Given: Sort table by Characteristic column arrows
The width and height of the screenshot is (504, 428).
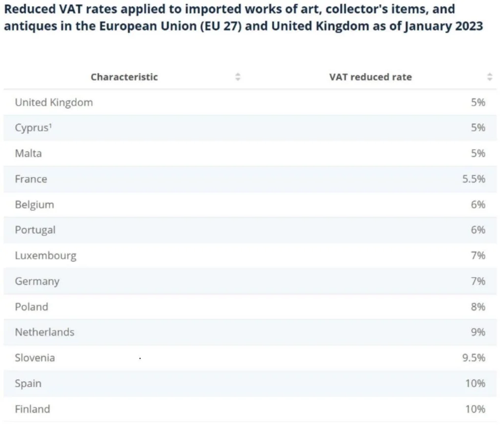Looking at the screenshot, I should [x=238, y=77].
